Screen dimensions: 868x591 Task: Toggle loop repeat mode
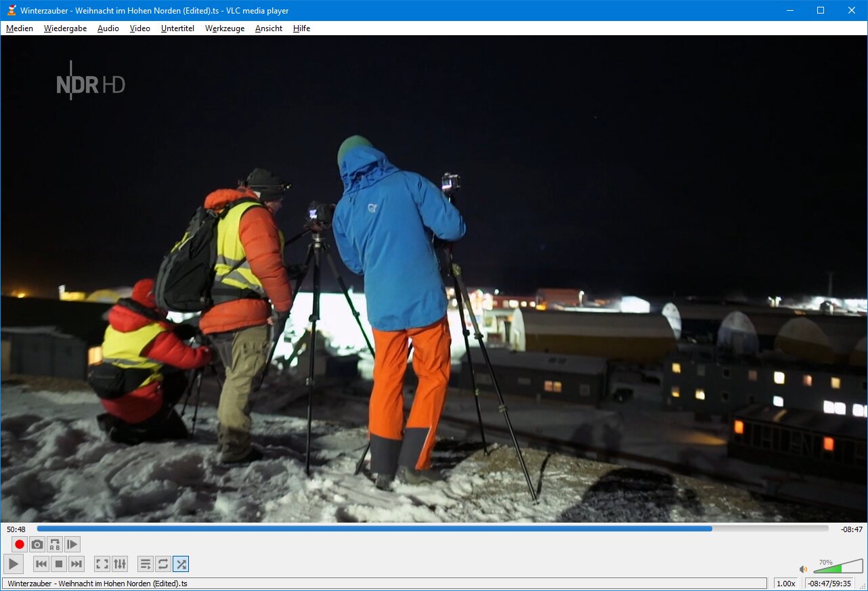point(163,564)
